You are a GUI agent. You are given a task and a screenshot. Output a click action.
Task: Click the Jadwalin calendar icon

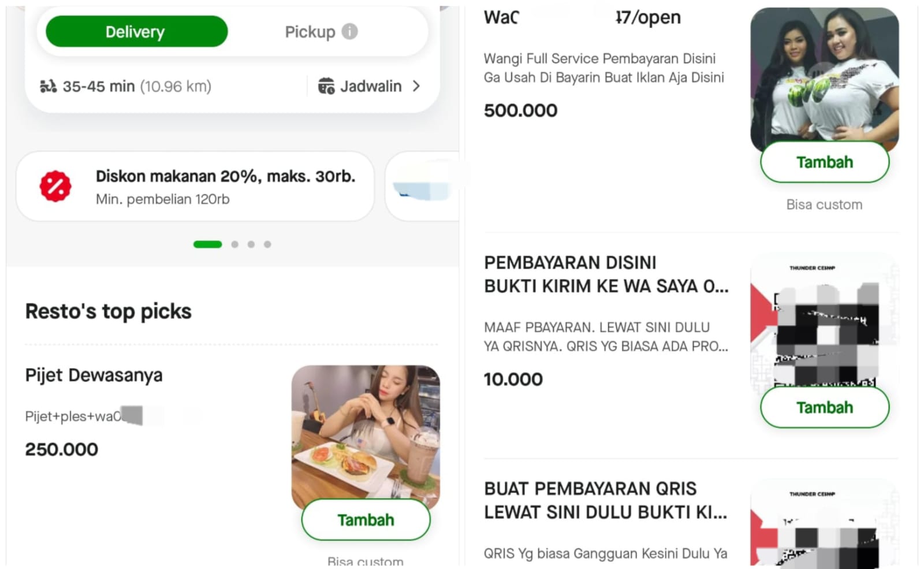coord(326,86)
